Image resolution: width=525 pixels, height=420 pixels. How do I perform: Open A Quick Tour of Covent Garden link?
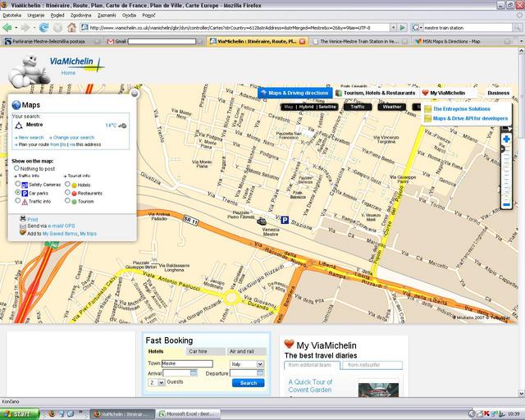310,386
